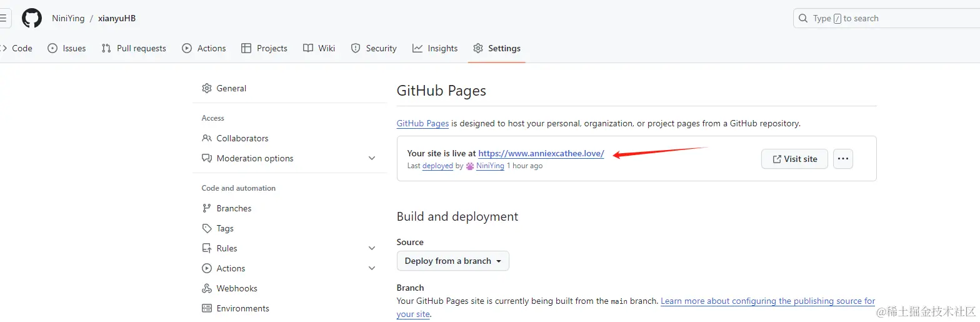Open the NiniYing deployer profile link
Image resolution: width=980 pixels, height=322 pixels.
point(490,166)
